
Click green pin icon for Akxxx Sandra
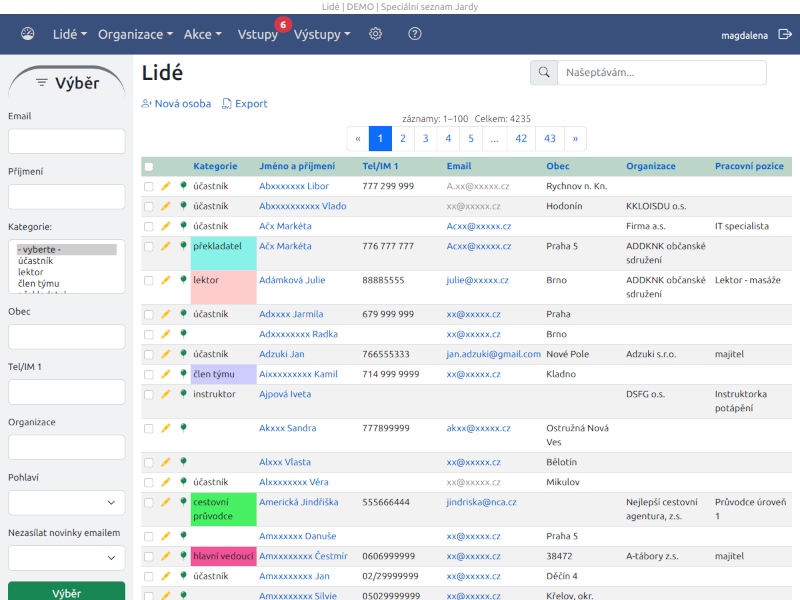pos(183,428)
